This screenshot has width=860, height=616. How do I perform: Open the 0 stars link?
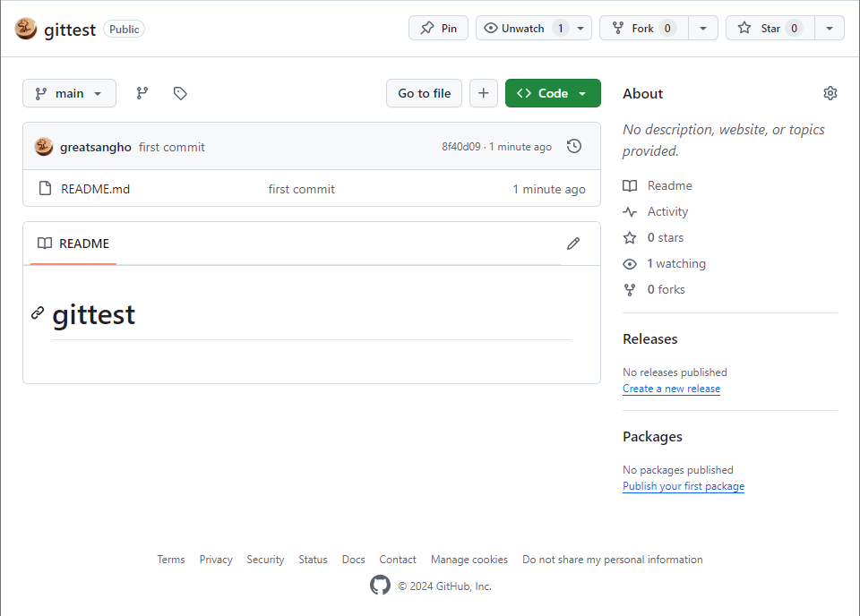pyautogui.click(x=653, y=237)
